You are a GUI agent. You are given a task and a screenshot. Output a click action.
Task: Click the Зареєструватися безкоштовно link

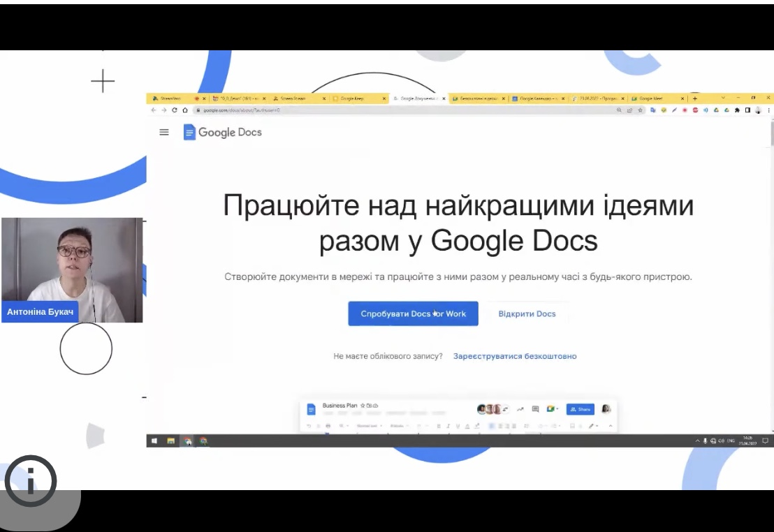(x=515, y=356)
